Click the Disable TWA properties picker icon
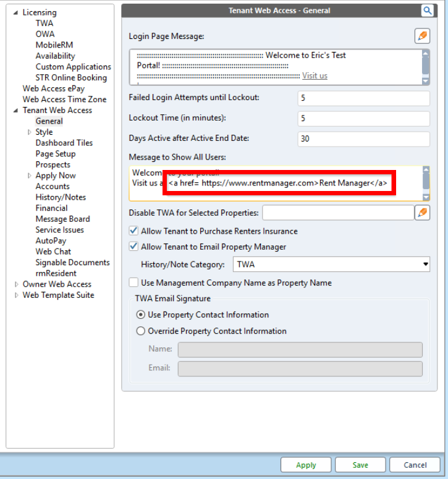448x479 pixels. pyautogui.click(x=422, y=213)
